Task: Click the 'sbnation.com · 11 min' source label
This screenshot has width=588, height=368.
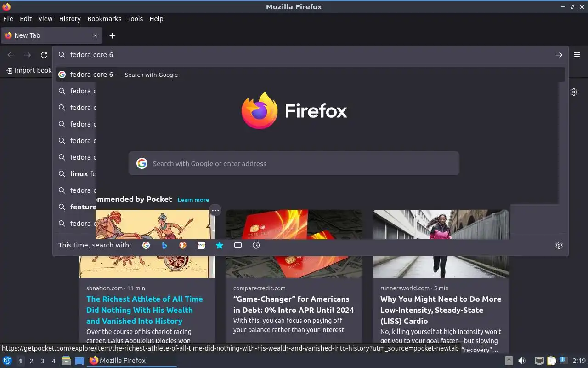Action: 116,288
